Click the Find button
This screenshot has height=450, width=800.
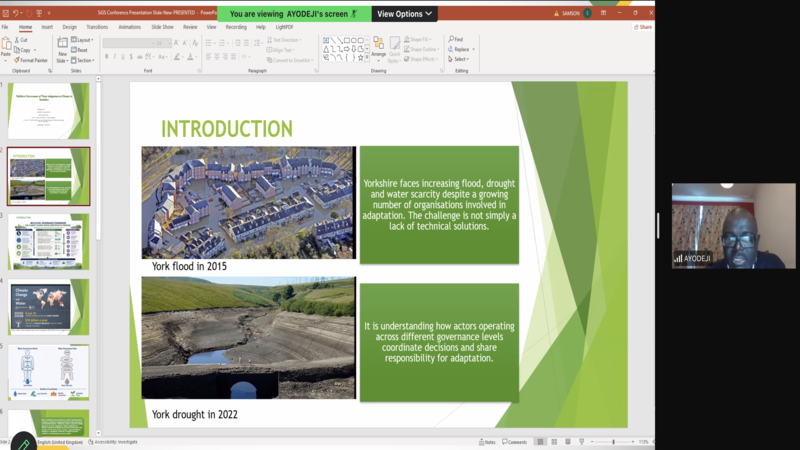pos(456,39)
